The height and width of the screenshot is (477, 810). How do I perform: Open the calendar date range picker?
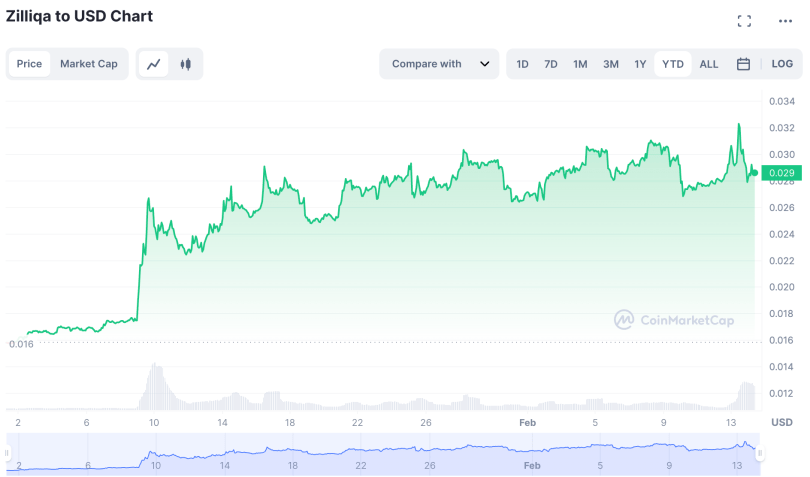pyautogui.click(x=743, y=64)
